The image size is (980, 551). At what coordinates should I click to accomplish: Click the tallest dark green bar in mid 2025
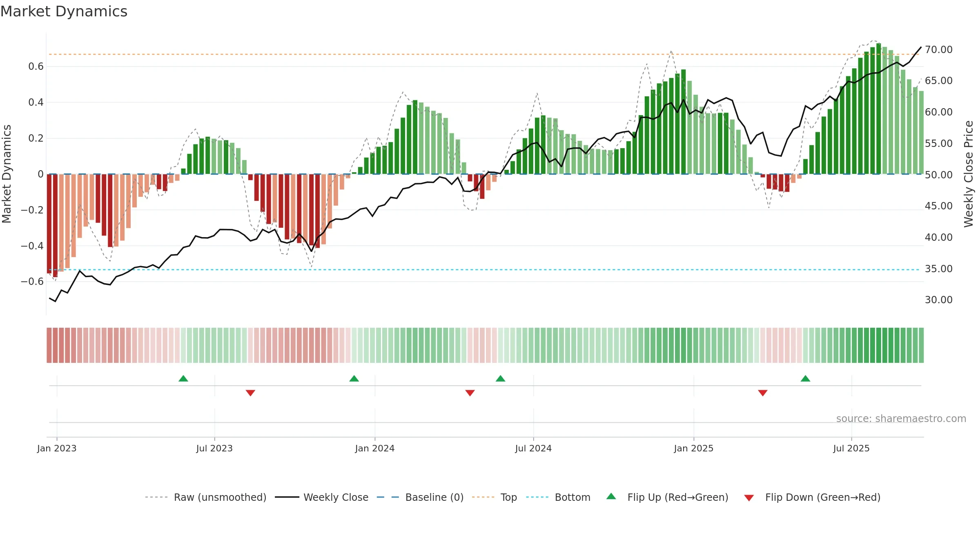pyautogui.click(x=878, y=109)
